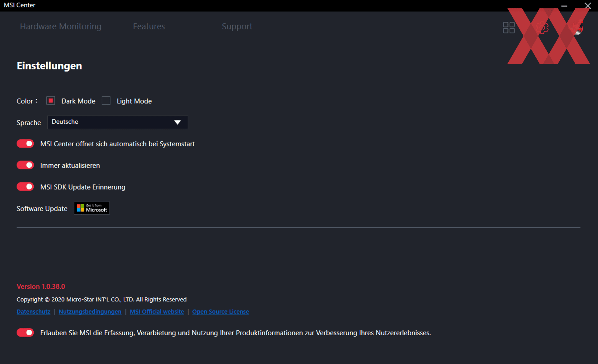Switch to Hardware Monitoring tab
Screen dimensions: 598x364
point(61,26)
